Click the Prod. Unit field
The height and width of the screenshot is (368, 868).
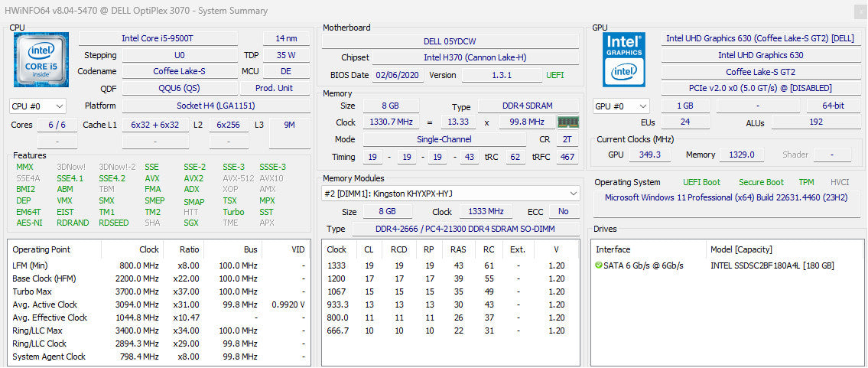(275, 88)
